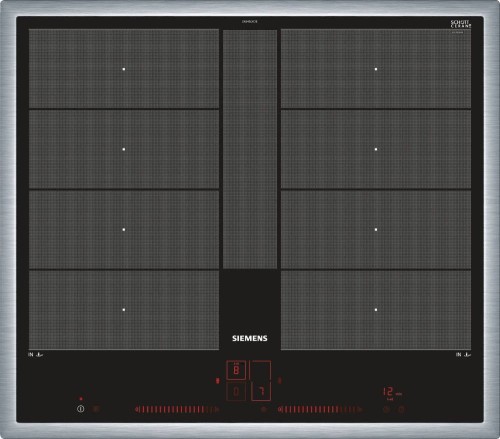This screenshot has height=439, width=500.
Task: Select the zone display showing 0
Action: click(236, 391)
